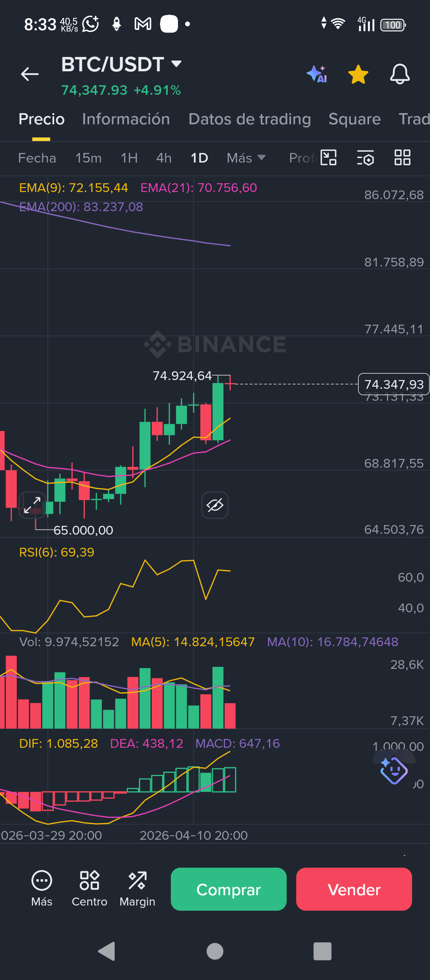Viewport: 430px width, 980px height.
Task: Open the Margin trading icon
Action: coord(137,889)
